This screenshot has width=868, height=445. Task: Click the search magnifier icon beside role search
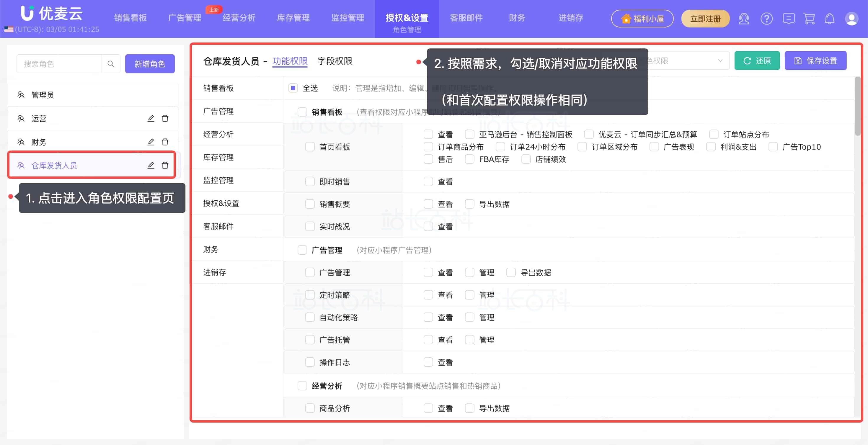pos(110,64)
